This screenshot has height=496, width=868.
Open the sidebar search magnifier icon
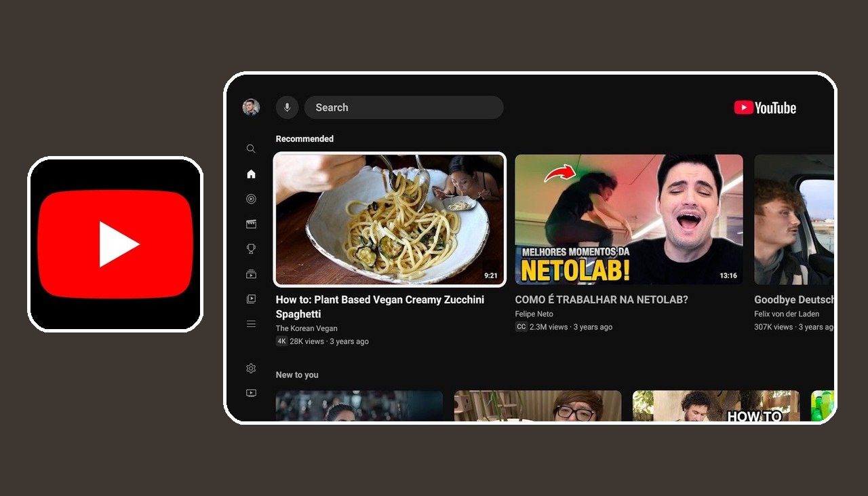[x=251, y=149]
